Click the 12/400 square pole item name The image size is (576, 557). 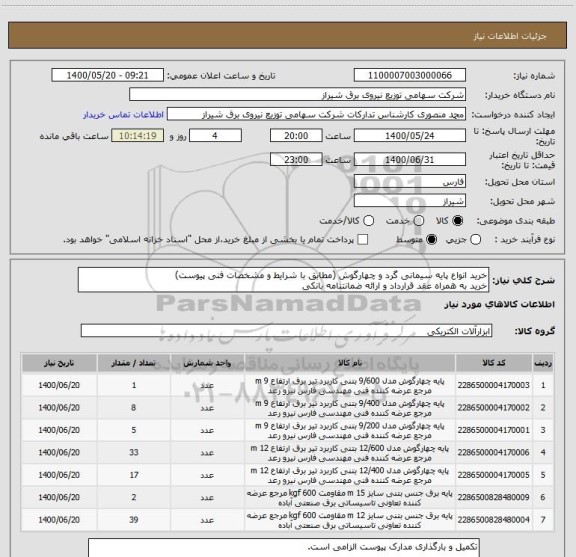pyautogui.click(x=350, y=475)
